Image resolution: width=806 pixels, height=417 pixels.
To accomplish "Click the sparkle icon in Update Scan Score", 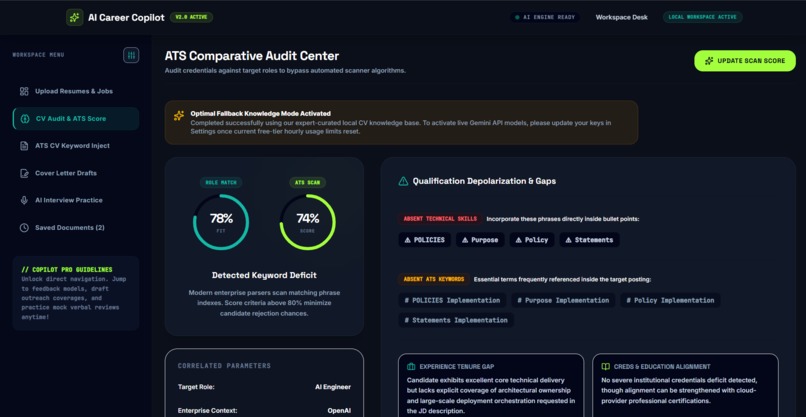I will pos(709,61).
